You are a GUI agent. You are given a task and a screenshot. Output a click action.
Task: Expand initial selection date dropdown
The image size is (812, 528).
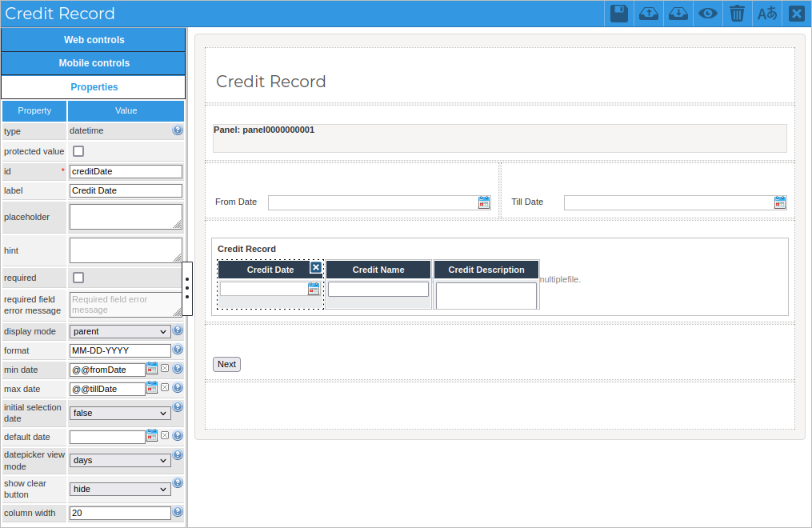[120, 414]
